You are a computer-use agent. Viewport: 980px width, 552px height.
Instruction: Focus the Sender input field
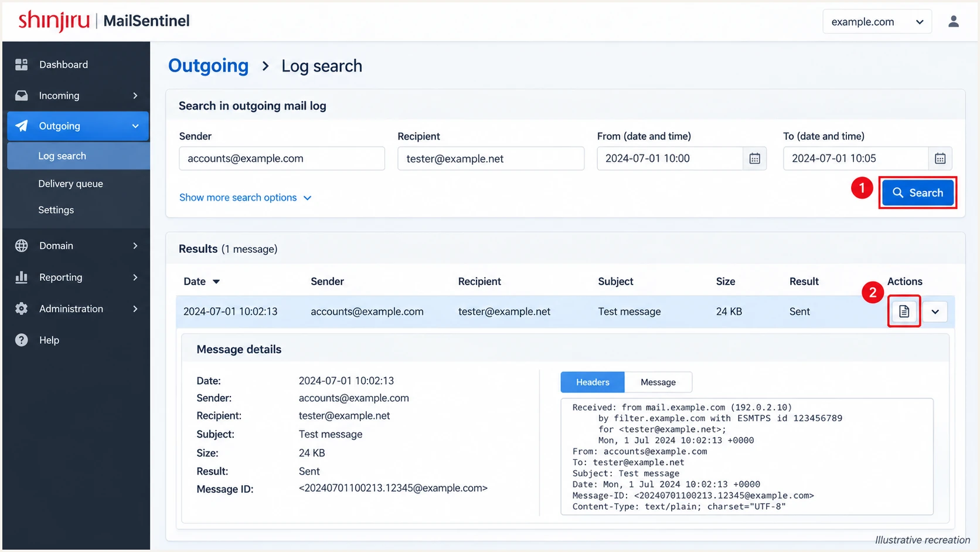point(282,158)
